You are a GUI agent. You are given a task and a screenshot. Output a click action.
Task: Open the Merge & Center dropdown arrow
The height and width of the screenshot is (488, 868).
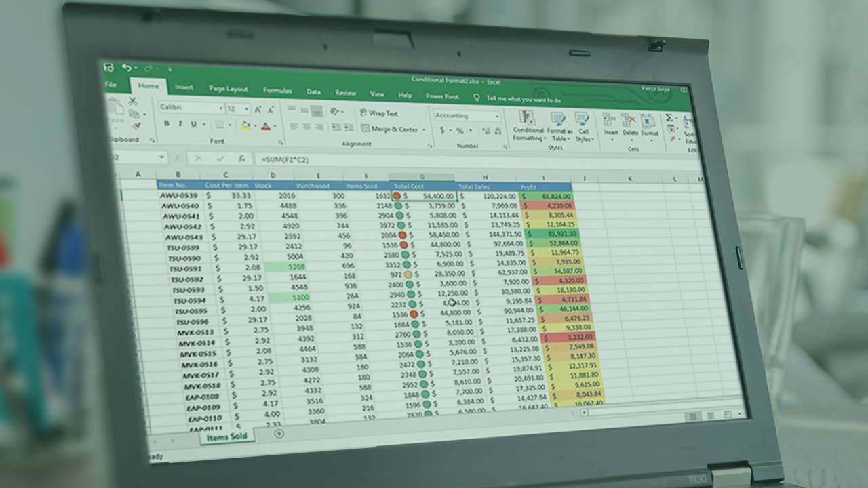coord(424,129)
